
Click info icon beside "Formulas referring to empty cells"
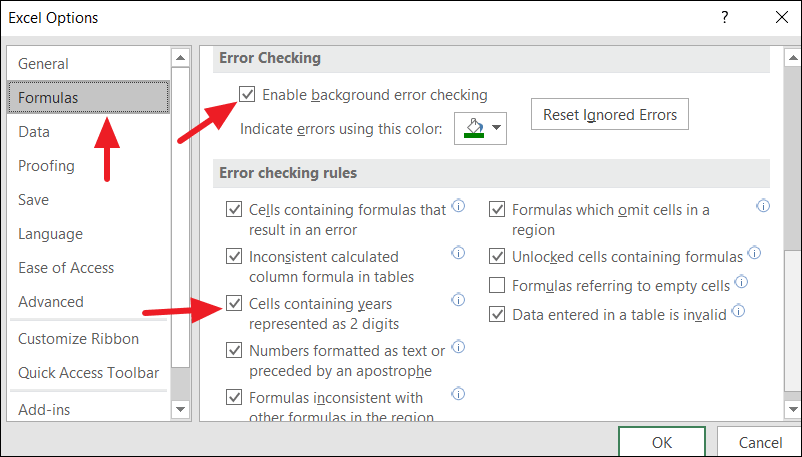point(742,282)
